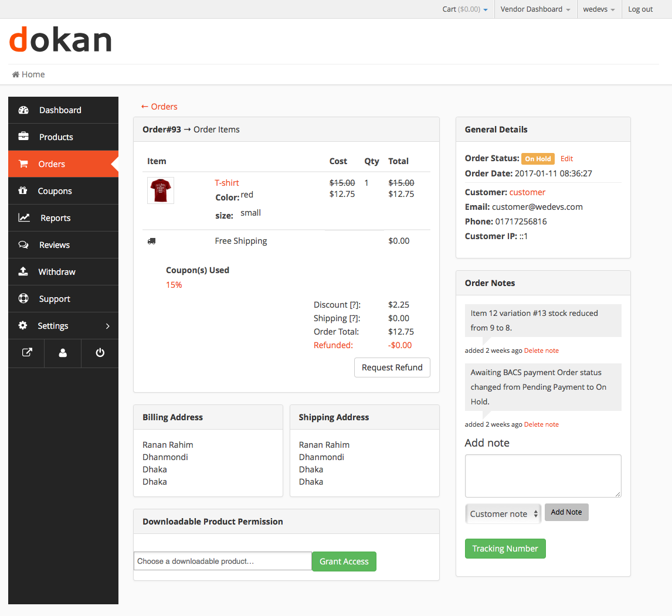Open the user profile icon in sidebar footer

coord(63,353)
